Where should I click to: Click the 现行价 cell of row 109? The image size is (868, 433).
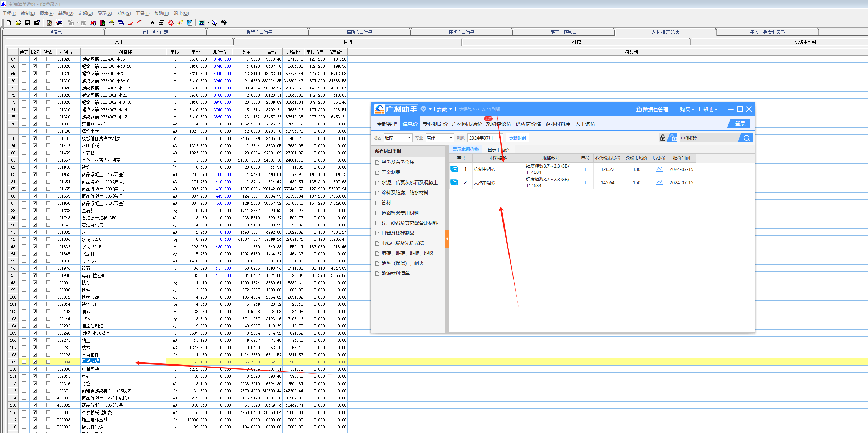(x=220, y=362)
